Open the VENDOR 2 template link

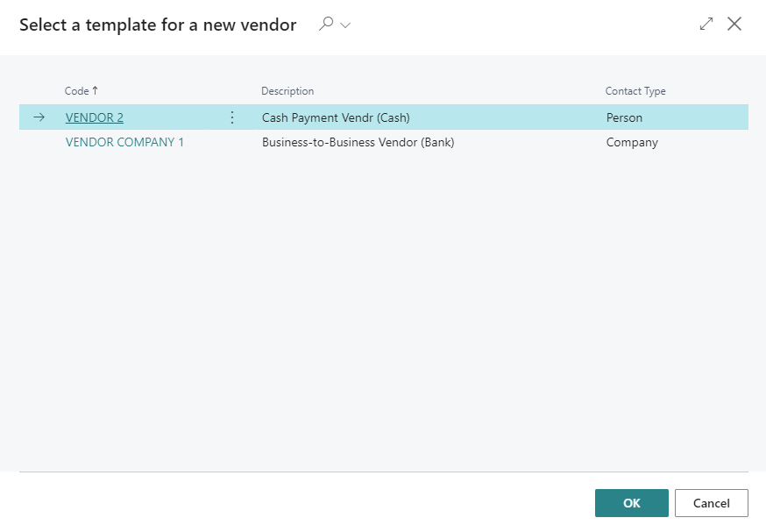(95, 117)
